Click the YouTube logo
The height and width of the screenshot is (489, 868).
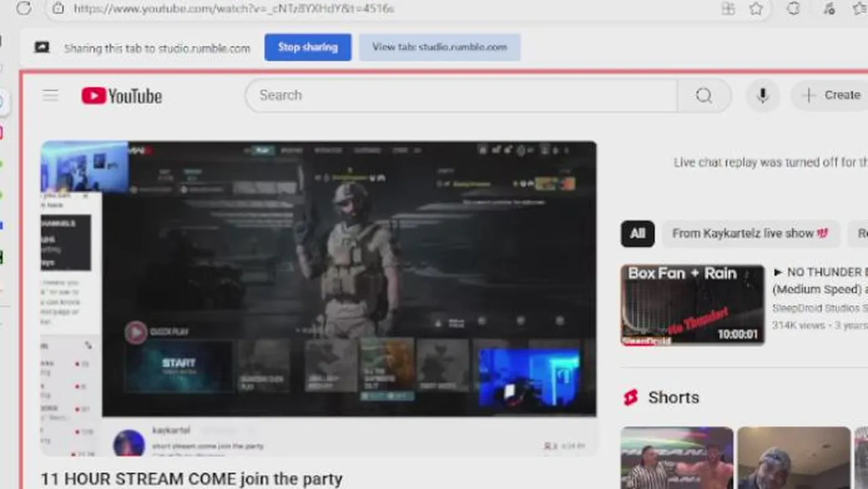point(122,96)
